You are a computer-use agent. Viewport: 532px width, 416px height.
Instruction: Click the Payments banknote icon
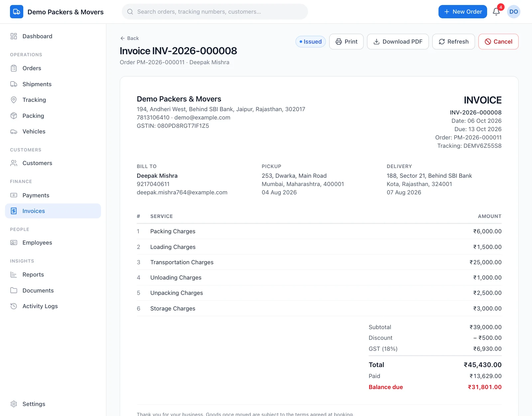(x=14, y=195)
